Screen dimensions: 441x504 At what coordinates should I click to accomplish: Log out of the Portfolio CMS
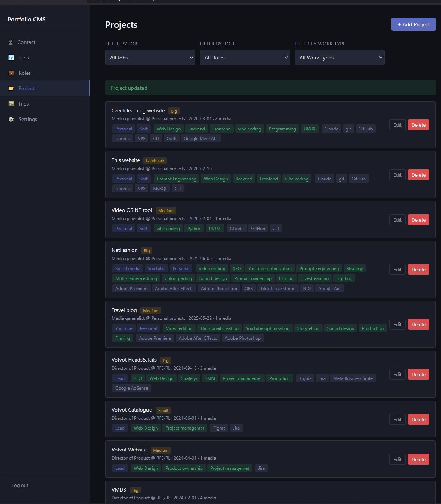pyautogui.click(x=45, y=485)
